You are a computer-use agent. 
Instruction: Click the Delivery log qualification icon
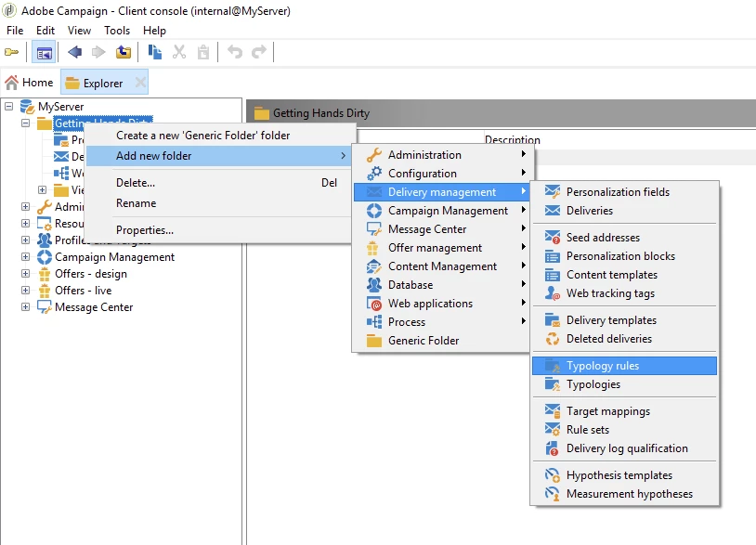tap(553, 448)
